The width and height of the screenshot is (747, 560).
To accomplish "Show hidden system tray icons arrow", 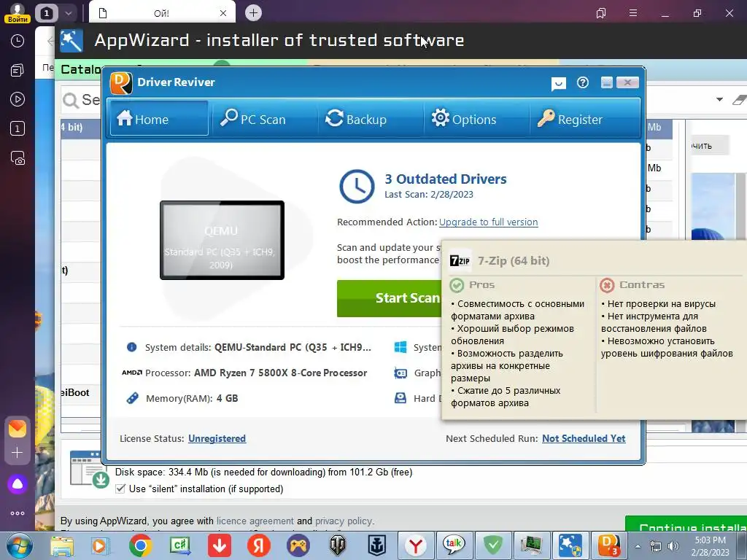I will (638, 546).
